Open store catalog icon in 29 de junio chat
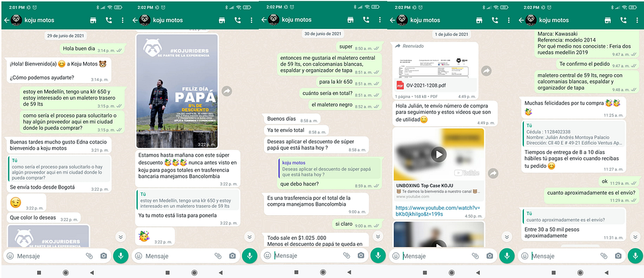Image resolution: width=644 pixels, height=278 pixels. coord(93,20)
